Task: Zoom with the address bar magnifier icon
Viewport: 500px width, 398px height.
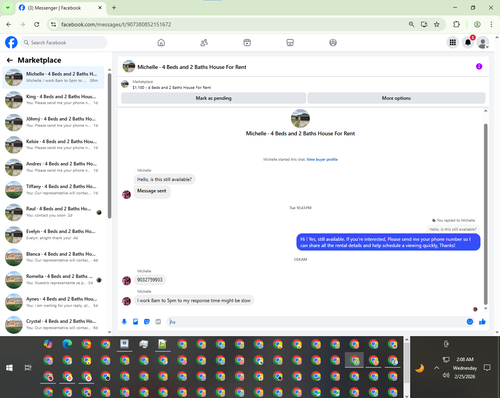Action: click(411, 24)
